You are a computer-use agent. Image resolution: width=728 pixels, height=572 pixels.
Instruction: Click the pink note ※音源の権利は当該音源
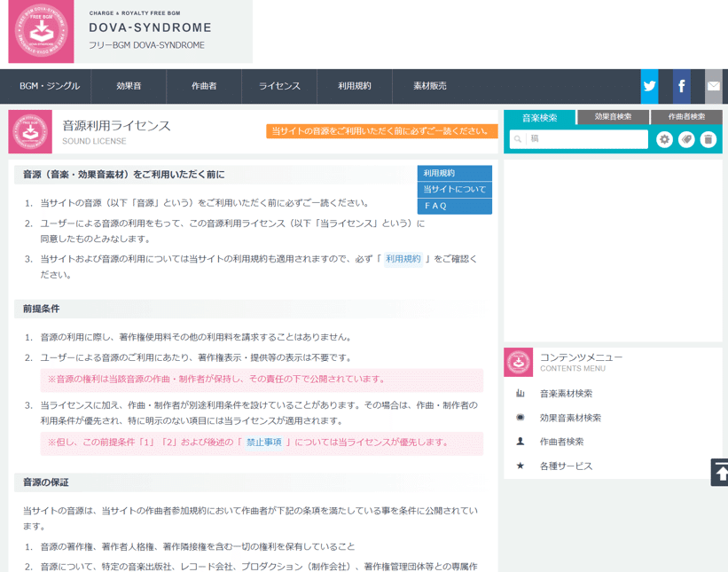pos(262,380)
